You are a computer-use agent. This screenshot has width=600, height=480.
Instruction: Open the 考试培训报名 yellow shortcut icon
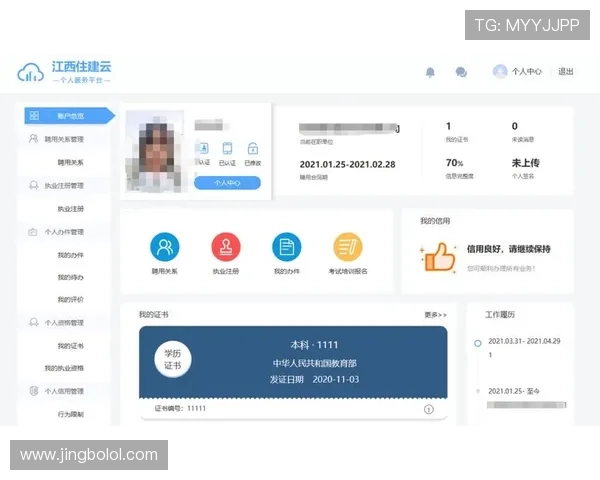coord(348,247)
